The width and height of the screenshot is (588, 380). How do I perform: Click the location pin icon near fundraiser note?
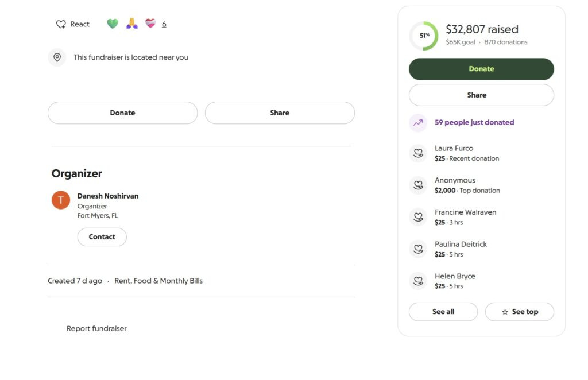click(x=57, y=57)
